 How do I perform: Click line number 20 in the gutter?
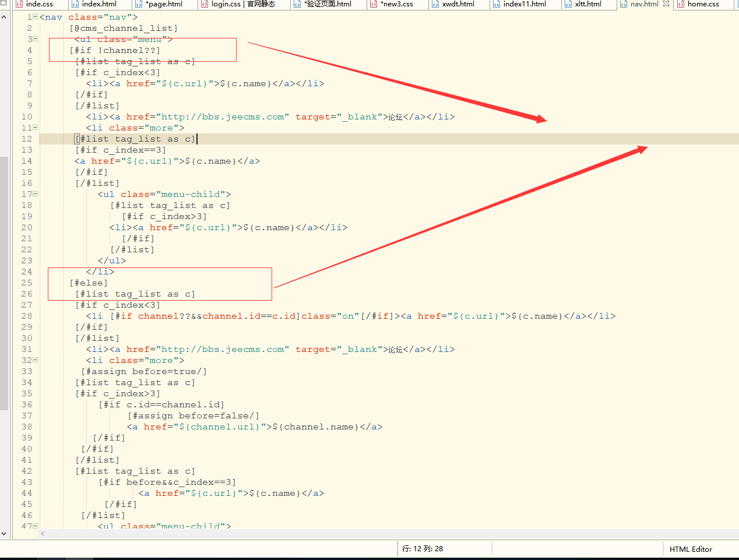27,227
